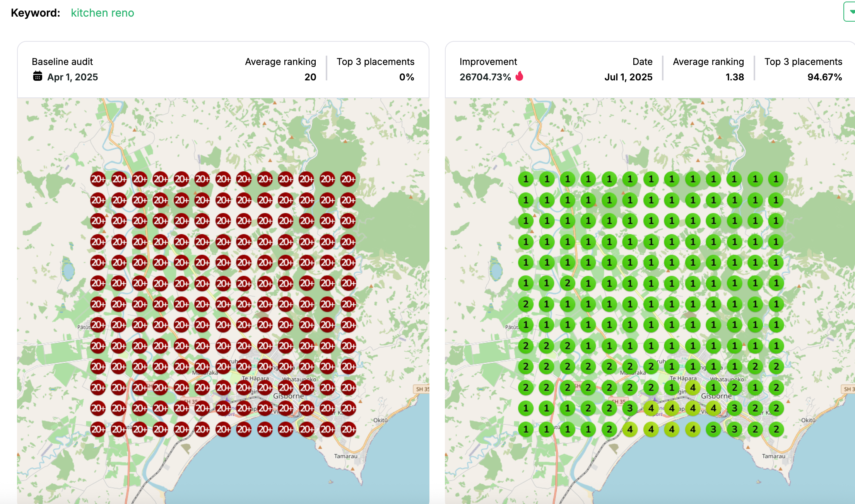Click the Keyword: label

pos(36,13)
